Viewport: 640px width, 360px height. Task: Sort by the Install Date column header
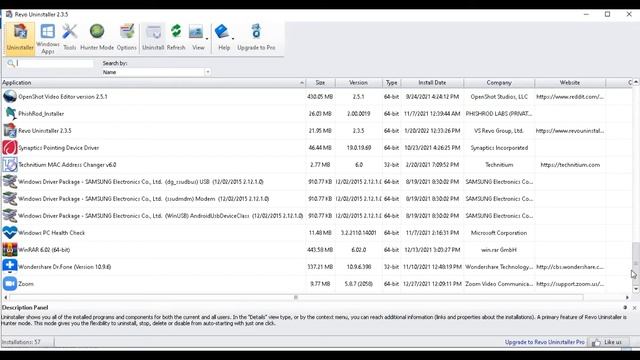point(432,82)
